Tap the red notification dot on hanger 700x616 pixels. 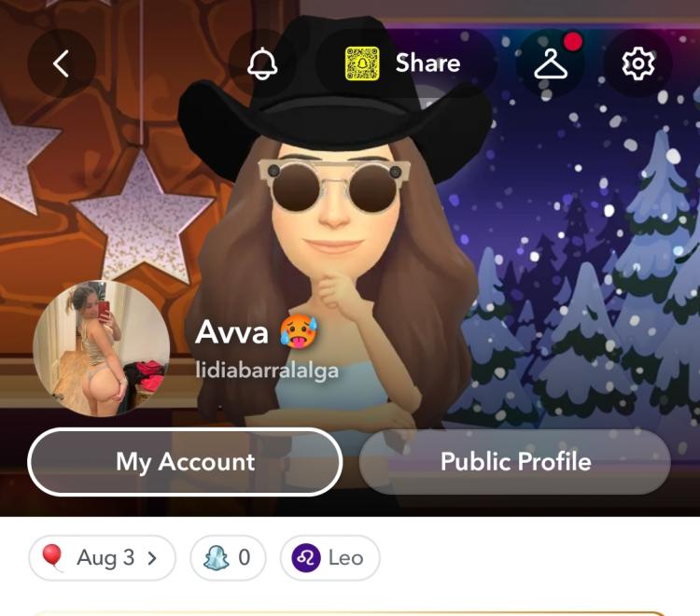click(x=573, y=42)
